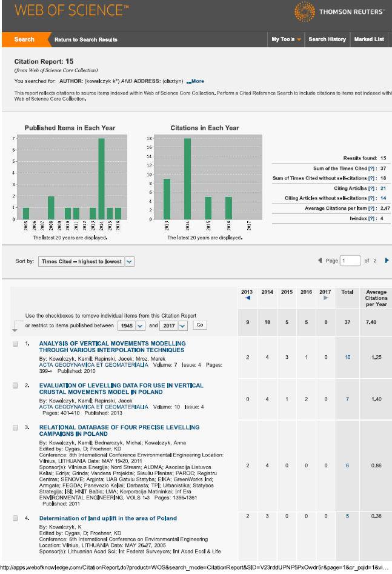Image resolution: width=392 pixels, height=574 pixels.
Task: Click the 2014 bar in Citations chart
Action: (187, 179)
